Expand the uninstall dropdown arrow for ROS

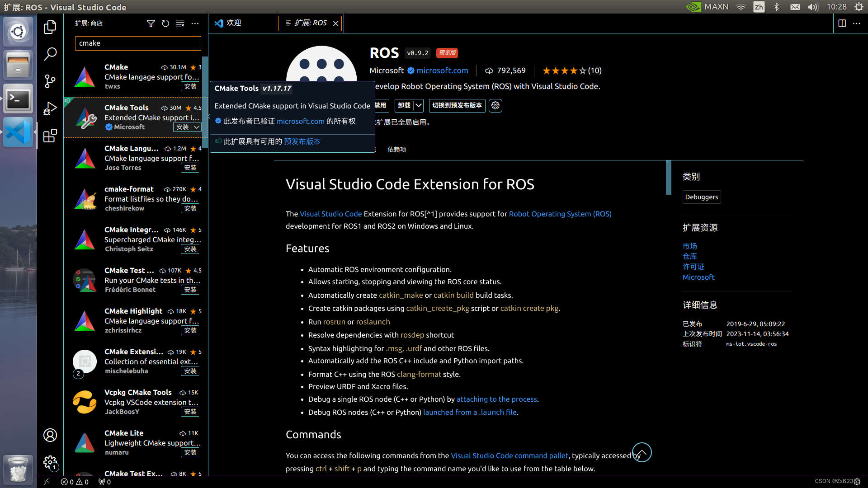coord(419,105)
